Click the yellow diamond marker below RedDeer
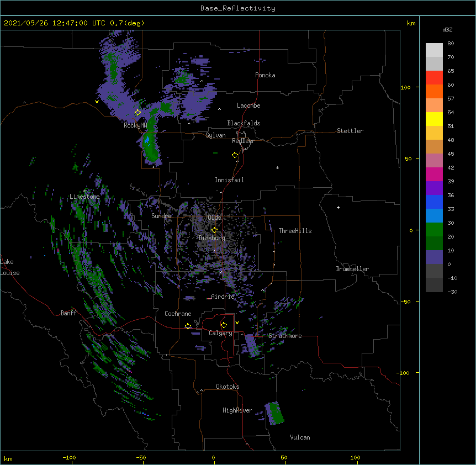The height and width of the screenshot is (465, 476). click(x=235, y=155)
